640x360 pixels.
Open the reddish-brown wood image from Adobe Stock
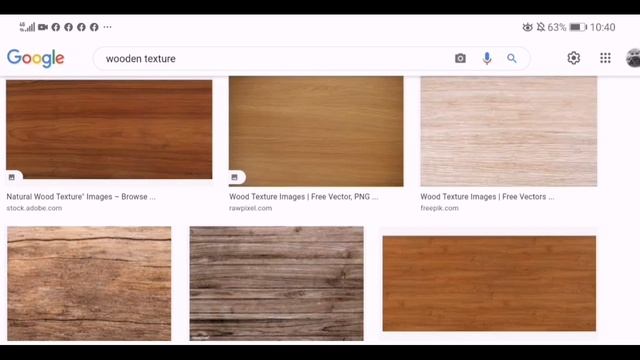(109, 129)
